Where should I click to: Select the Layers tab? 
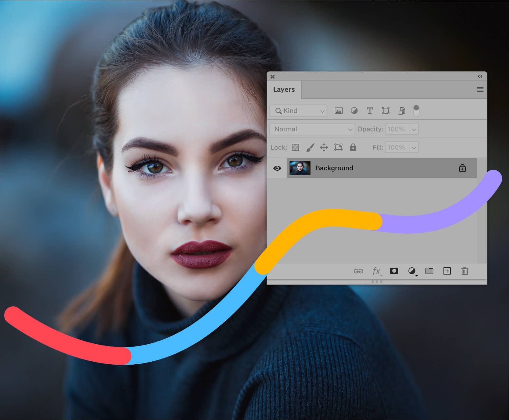click(284, 89)
